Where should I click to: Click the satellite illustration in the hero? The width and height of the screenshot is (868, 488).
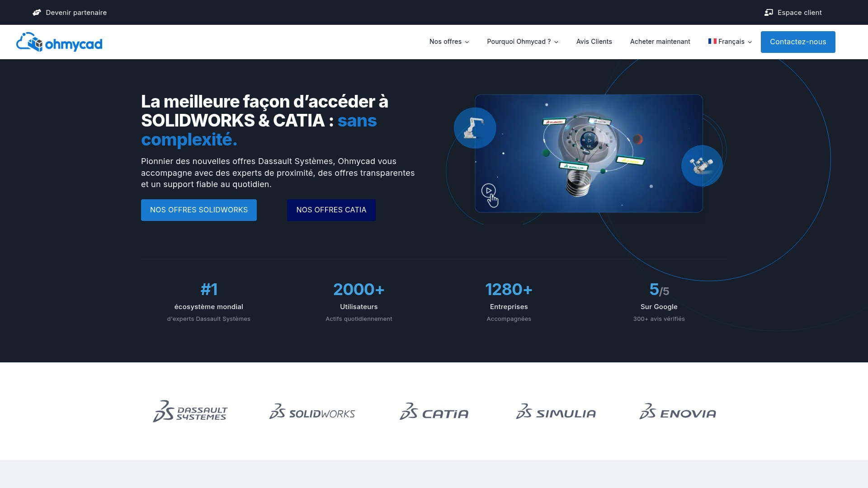tap(701, 165)
